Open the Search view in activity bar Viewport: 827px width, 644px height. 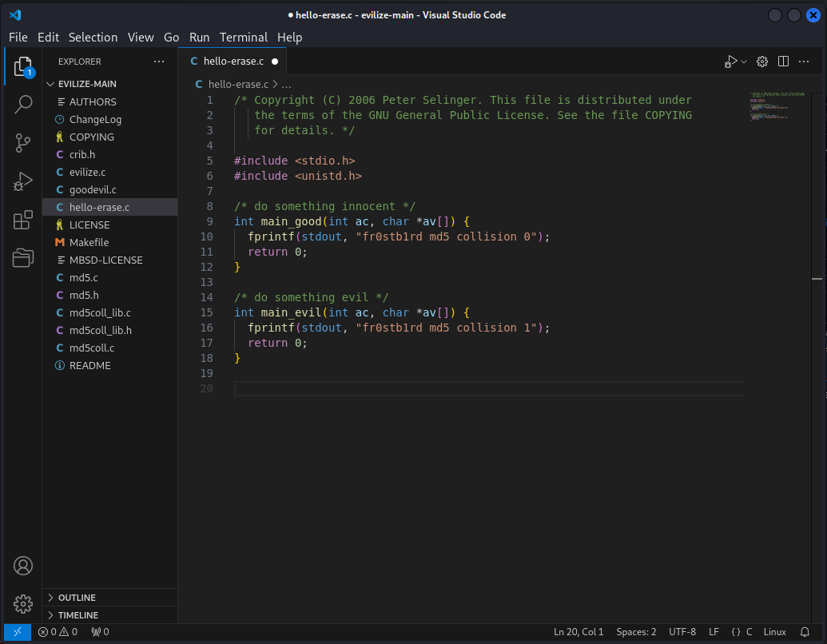[x=23, y=104]
